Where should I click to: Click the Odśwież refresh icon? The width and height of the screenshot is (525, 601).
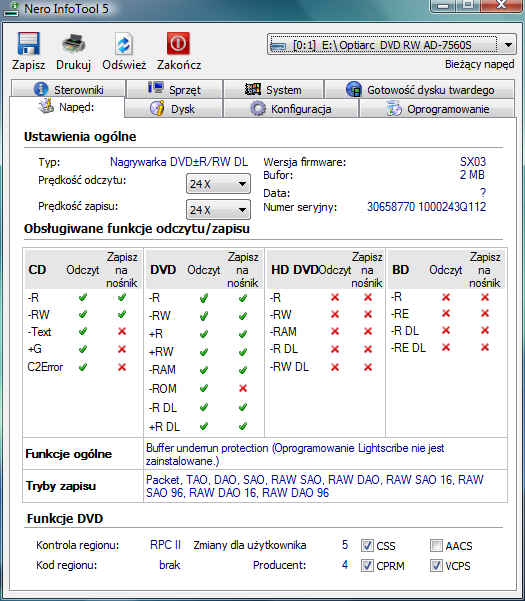(x=123, y=44)
